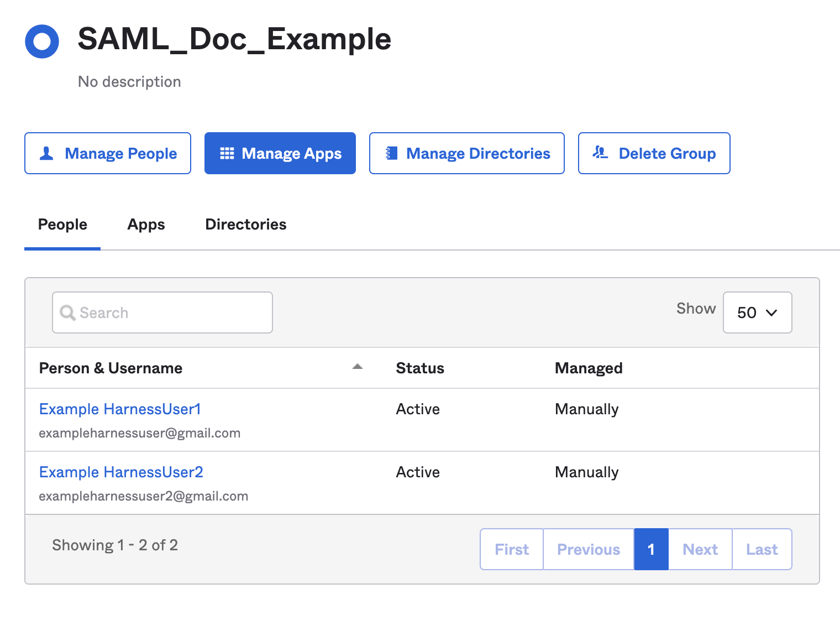The height and width of the screenshot is (620, 840).
Task: Go to the Next page
Action: click(x=700, y=549)
